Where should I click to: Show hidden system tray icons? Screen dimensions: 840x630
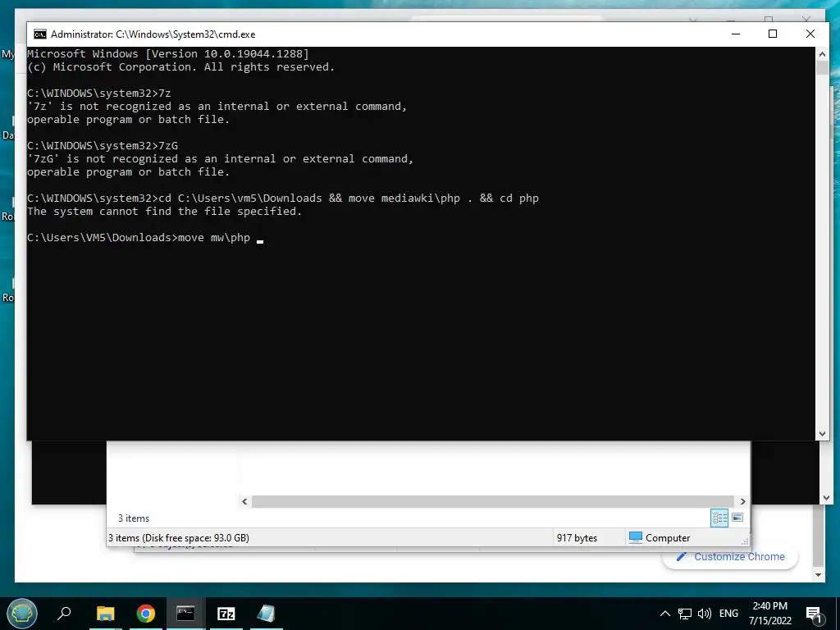tap(664, 614)
